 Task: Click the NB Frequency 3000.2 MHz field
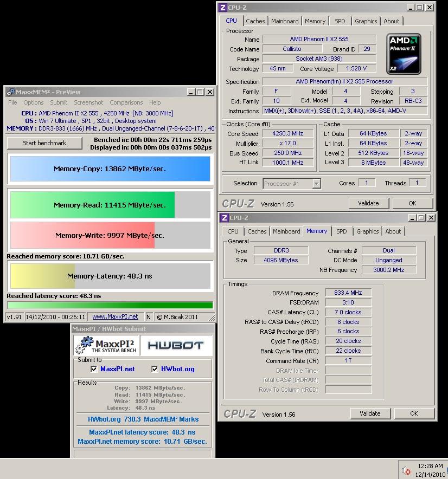pos(389,270)
